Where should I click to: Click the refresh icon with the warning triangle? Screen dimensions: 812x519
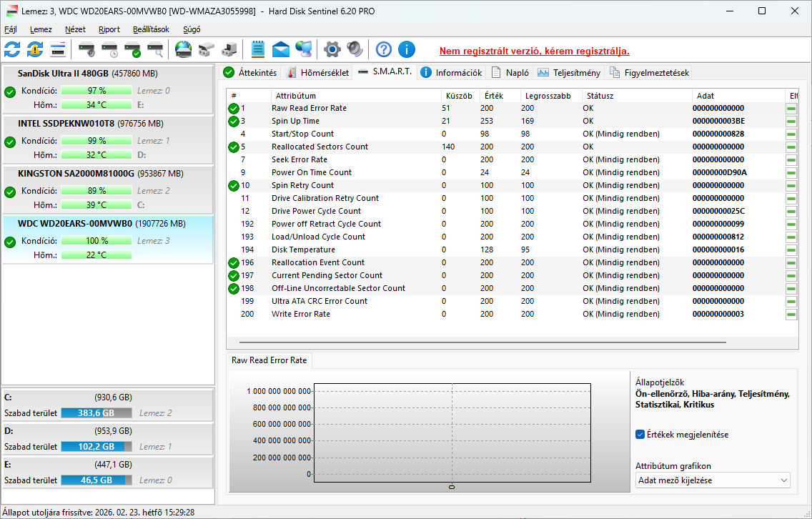point(35,50)
